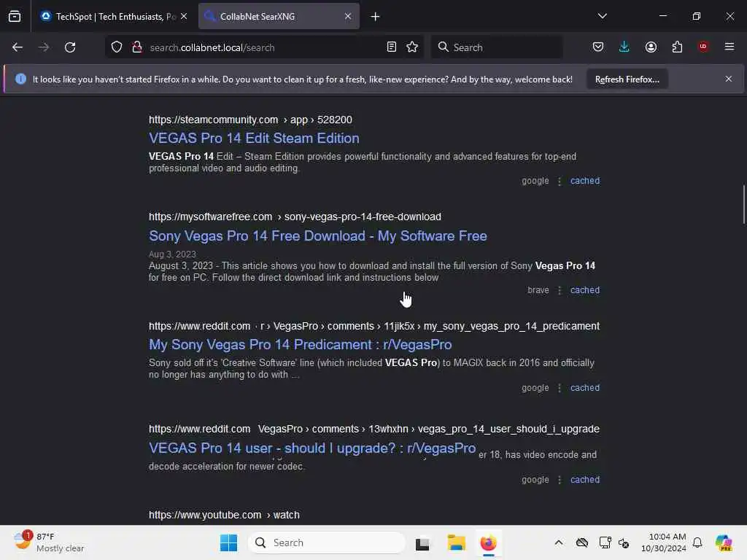747x560 pixels.
Task: Go back to previous page
Action: [x=18, y=47]
